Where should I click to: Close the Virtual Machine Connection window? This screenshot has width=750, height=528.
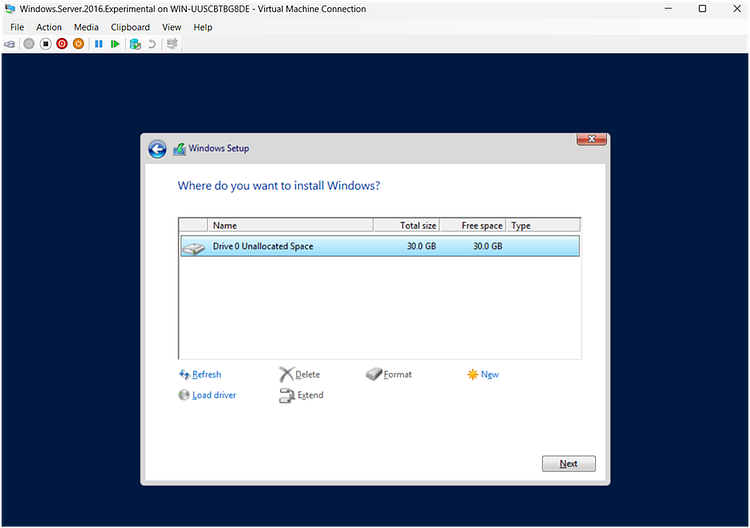point(737,9)
